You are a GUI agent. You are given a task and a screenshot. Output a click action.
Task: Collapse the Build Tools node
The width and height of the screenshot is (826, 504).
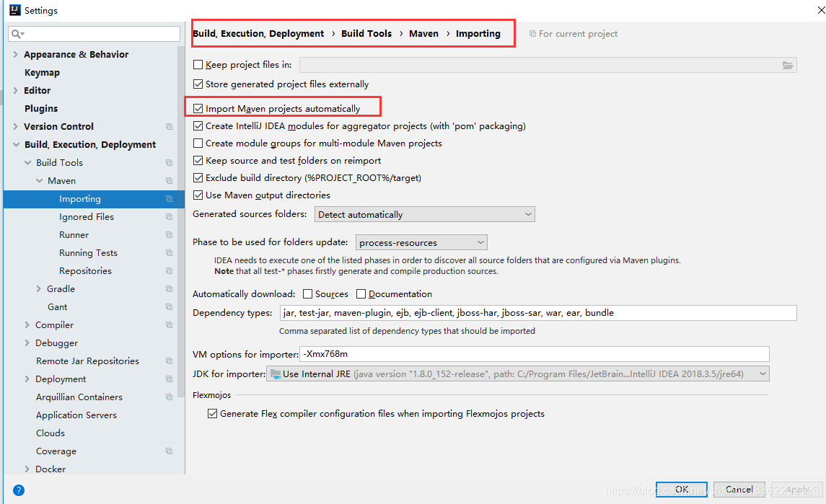point(27,163)
